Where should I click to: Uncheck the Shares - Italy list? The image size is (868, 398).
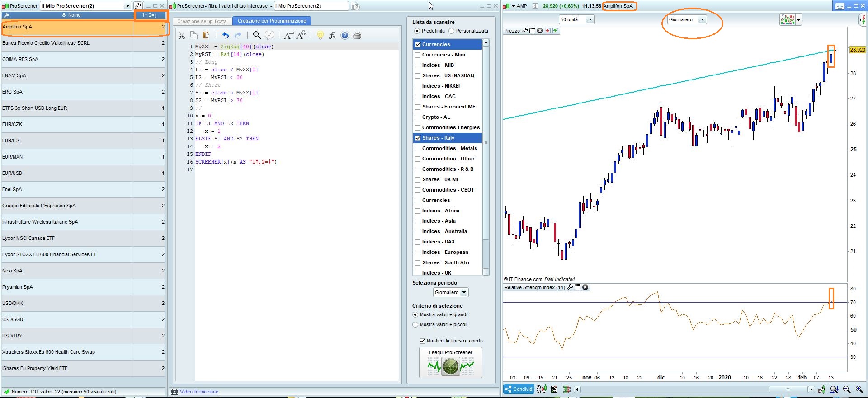click(x=418, y=138)
